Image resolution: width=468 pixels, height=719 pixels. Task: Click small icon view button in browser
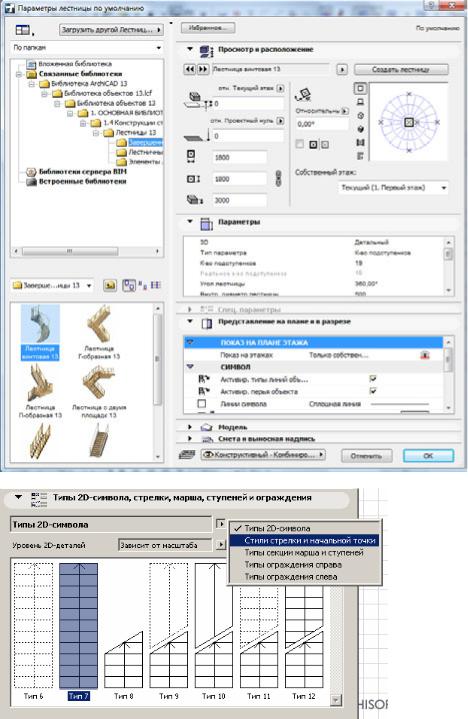tap(143, 285)
